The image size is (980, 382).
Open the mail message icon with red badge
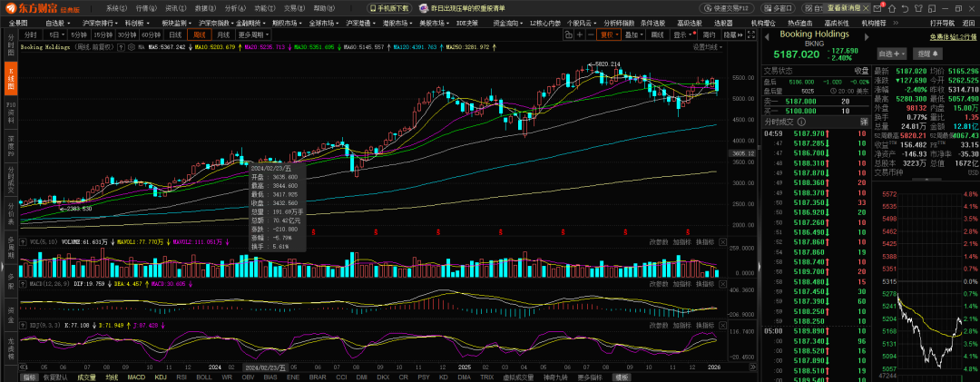coord(877,8)
